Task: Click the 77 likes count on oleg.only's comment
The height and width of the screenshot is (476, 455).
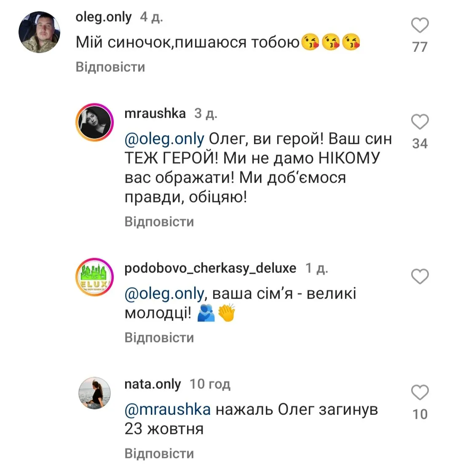Action: 420,47
